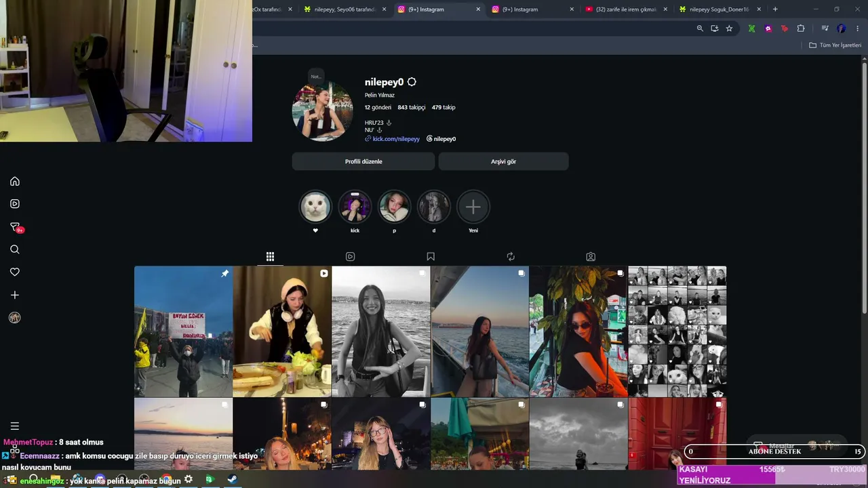Create a new post via plus icon
The height and width of the screenshot is (488, 868).
tap(15, 295)
